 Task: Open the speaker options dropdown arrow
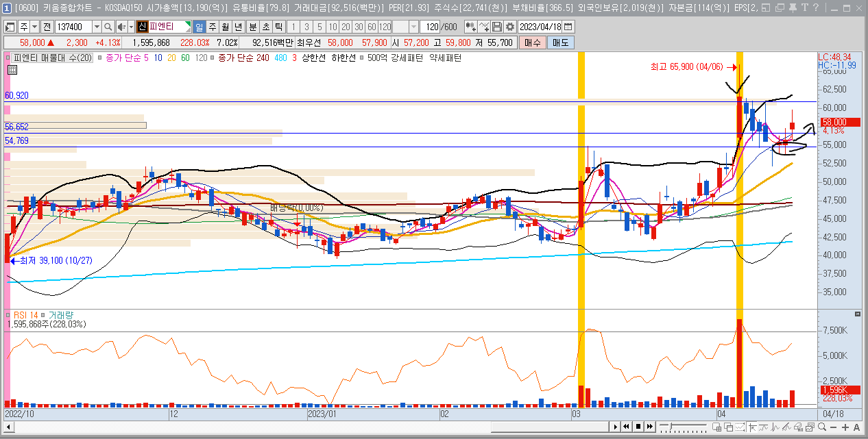pos(131,27)
